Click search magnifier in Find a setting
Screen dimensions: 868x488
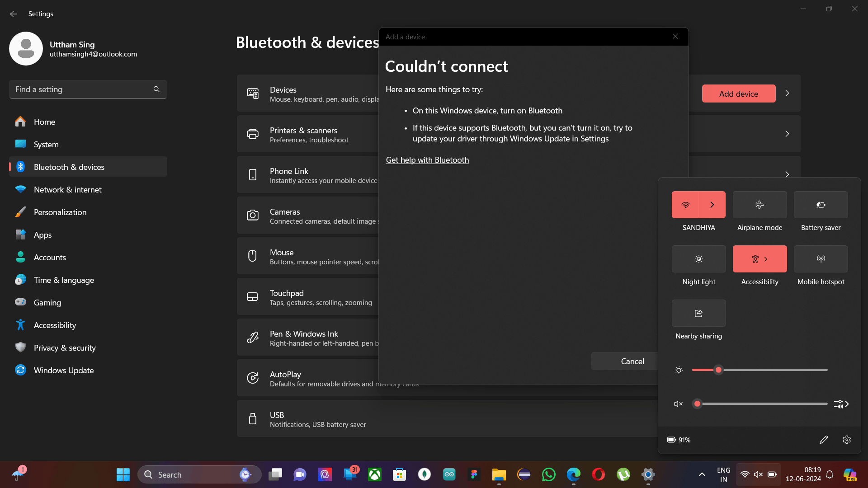pos(156,89)
